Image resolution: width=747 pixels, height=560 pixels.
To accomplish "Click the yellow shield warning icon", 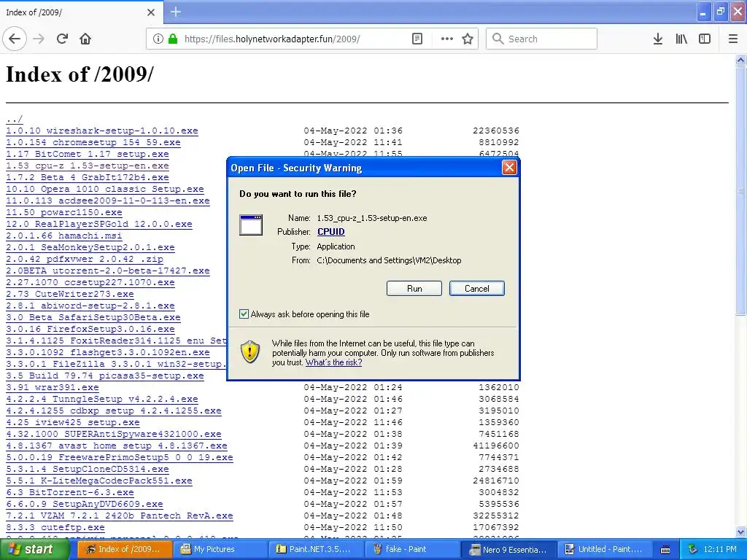I will (250, 352).
